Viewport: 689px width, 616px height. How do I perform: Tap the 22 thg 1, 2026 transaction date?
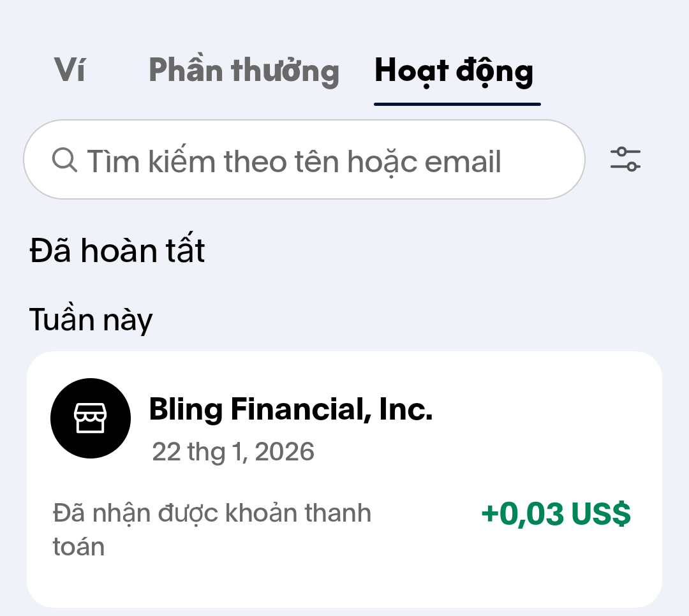pyautogui.click(x=233, y=452)
